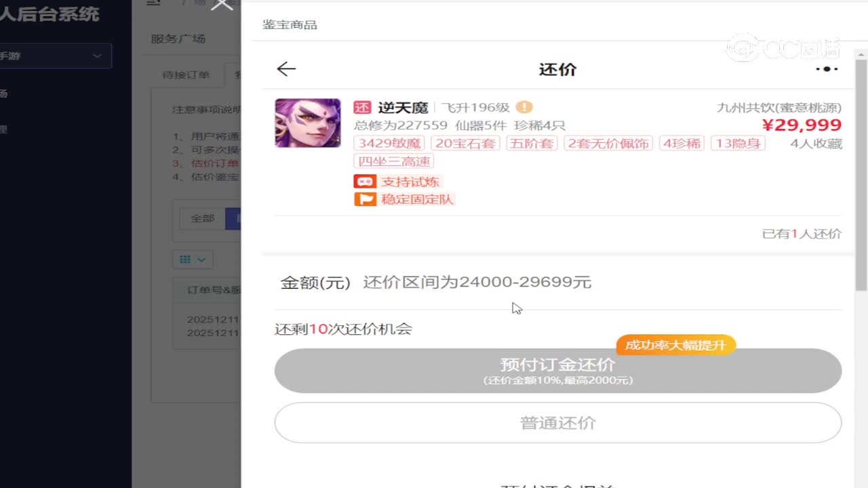Image resolution: width=868 pixels, height=488 pixels.
Task: Open the three-dot more options menu
Action: pos(826,68)
